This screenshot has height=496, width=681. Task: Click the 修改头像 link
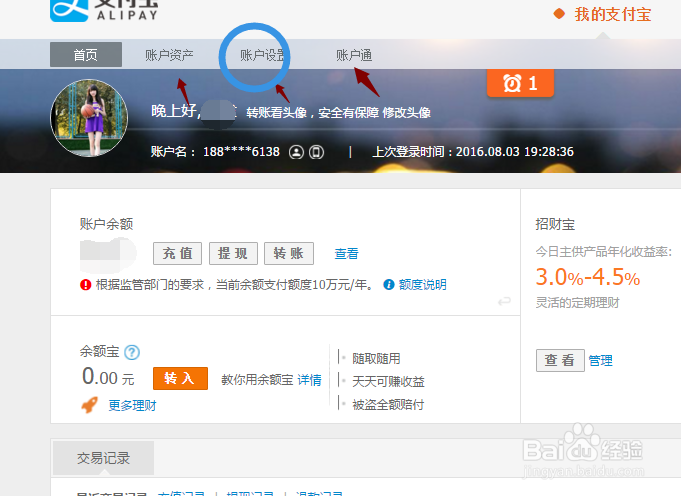click(x=407, y=113)
